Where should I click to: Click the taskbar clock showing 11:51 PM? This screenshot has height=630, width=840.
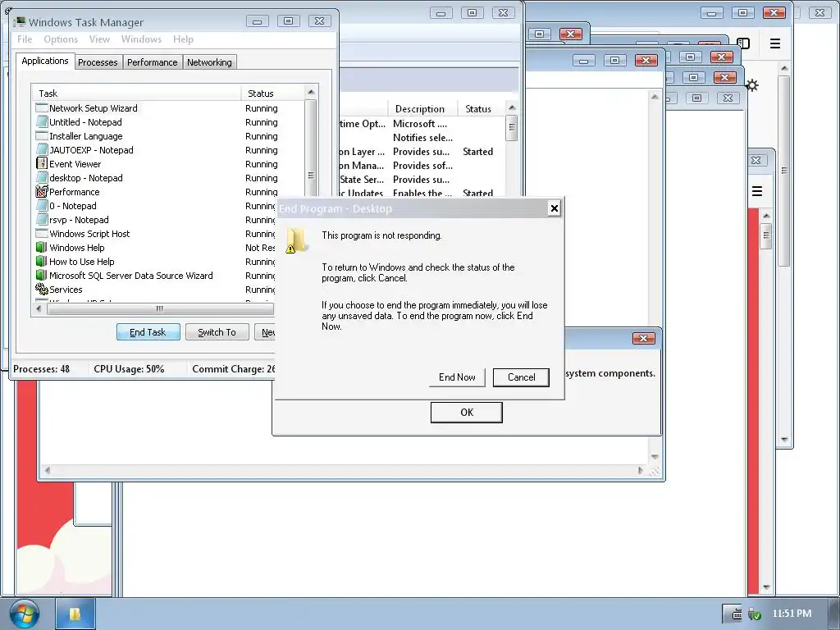792,614
